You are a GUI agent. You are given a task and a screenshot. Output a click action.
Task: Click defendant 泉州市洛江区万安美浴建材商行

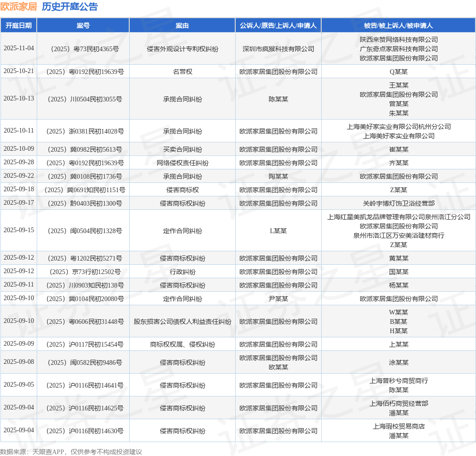[x=398, y=235]
